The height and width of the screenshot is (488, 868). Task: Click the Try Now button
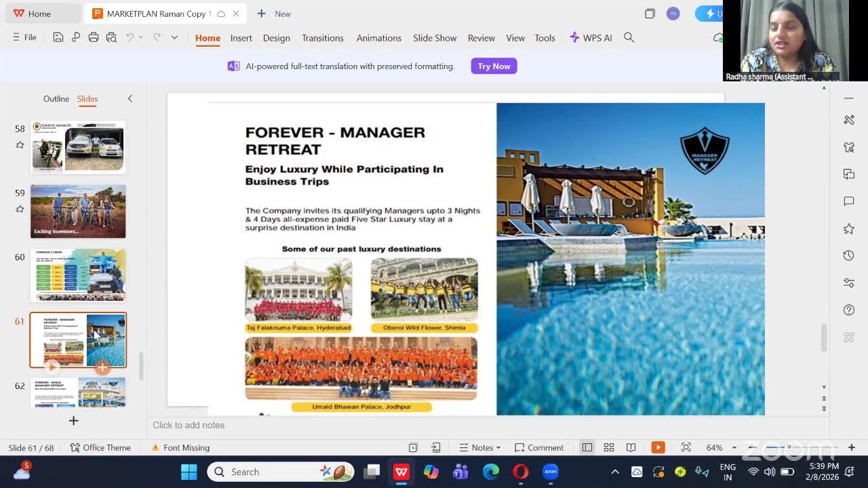tap(494, 66)
